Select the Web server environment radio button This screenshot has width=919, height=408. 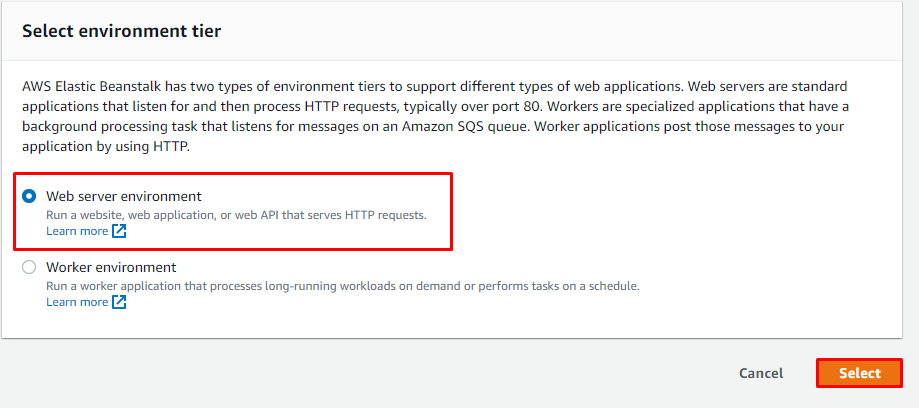click(x=29, y=197)
